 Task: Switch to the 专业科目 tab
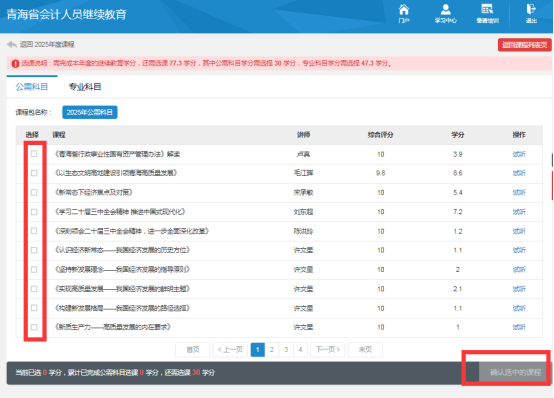(85, 87)
